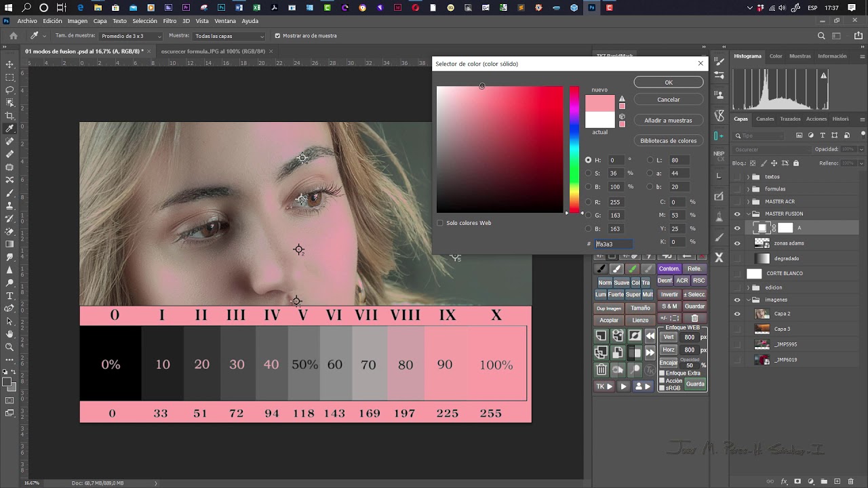Click the lock all layer icon

tap(796, 163)
